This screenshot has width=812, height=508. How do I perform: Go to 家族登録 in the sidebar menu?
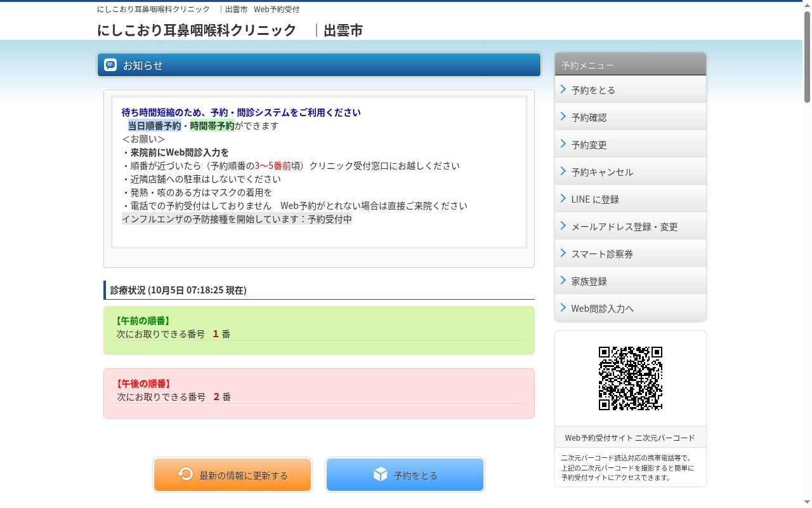click(x=631, y=281)
